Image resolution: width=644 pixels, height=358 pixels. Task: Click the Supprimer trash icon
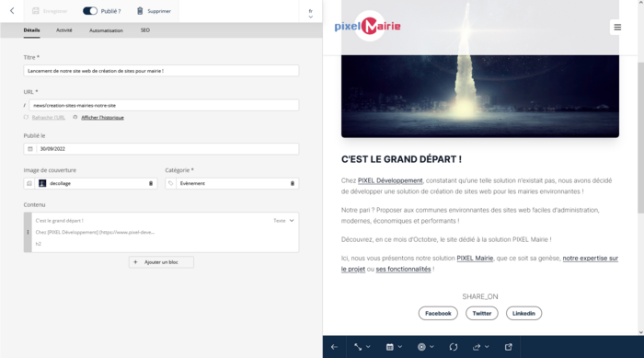pyautogui.click(x=140, y=11)
